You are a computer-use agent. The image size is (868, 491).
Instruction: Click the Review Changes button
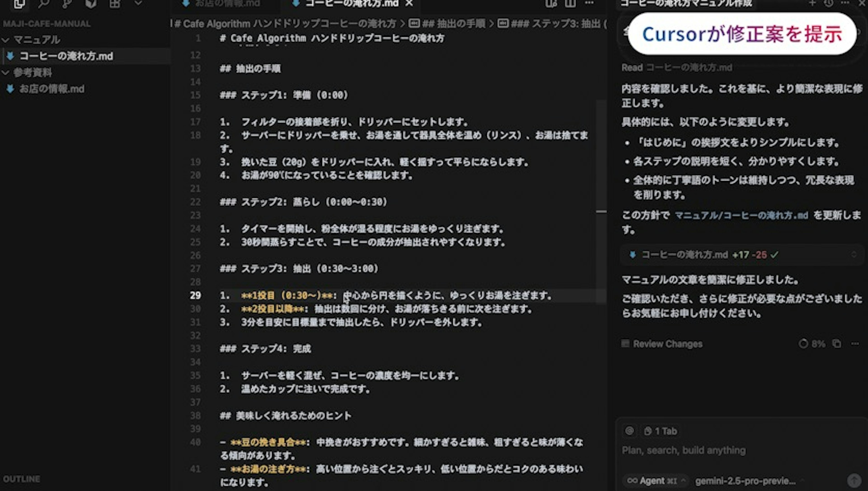click(x=662, y=344)
